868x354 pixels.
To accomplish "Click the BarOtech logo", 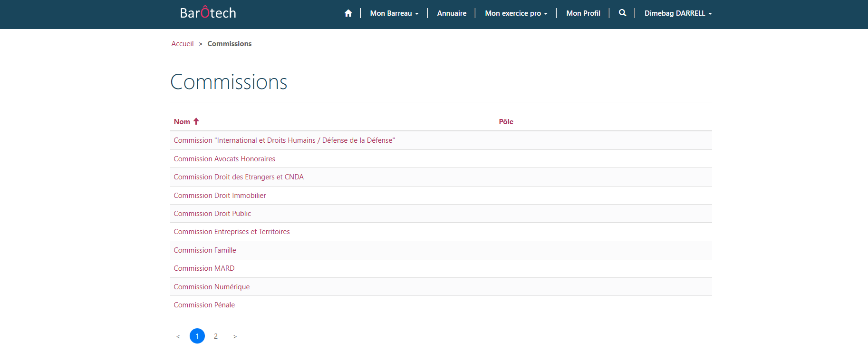I will [208, 13].
